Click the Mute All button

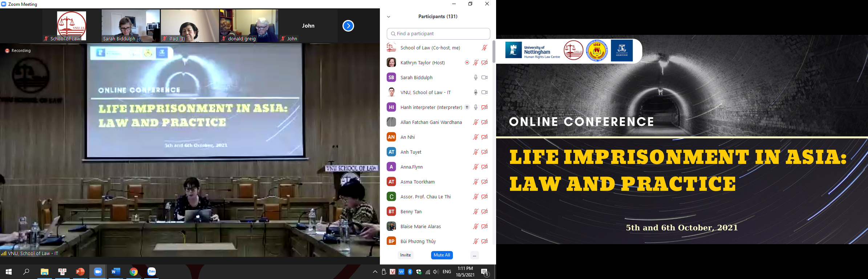(442, 255)
